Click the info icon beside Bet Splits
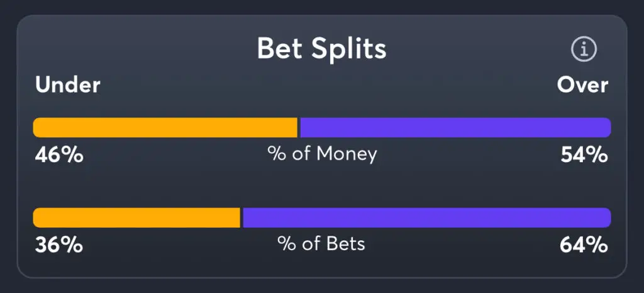Image resolution: width=644 pixels, height=293 pixels. point(584,49)
